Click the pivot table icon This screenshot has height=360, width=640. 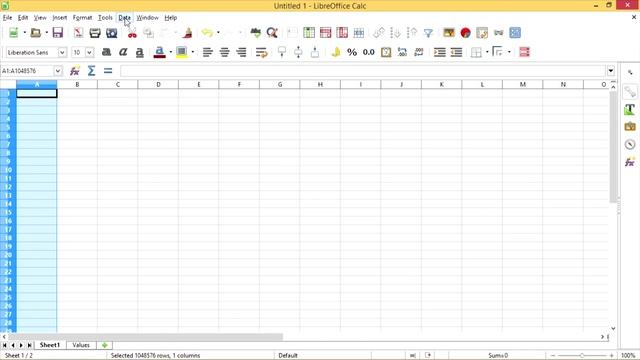pyautogui.click(x=482, y=33)
